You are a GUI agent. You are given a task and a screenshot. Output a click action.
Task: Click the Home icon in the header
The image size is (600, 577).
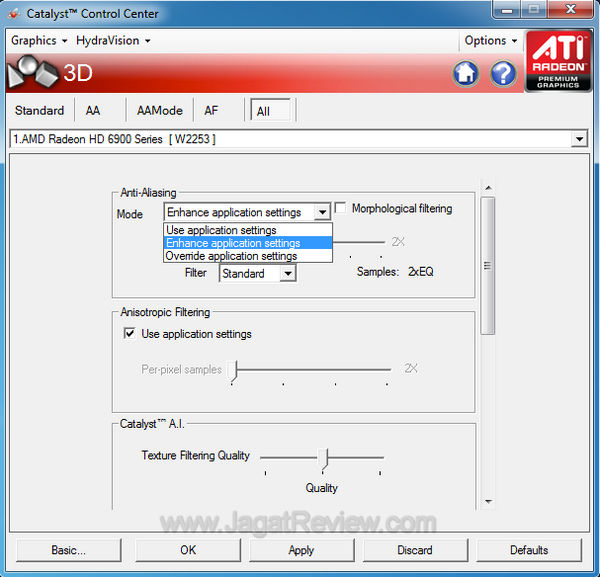point(466,73)
